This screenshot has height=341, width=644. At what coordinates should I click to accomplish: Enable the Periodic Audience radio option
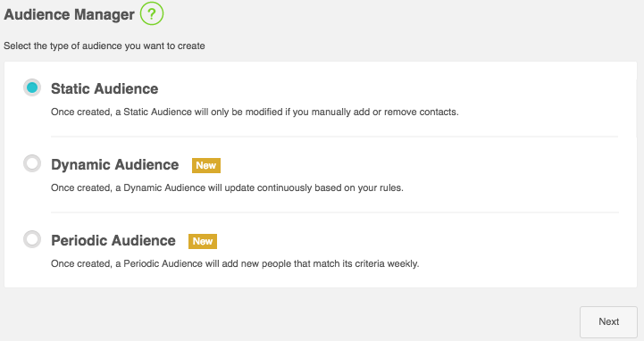tap(32, 239)
